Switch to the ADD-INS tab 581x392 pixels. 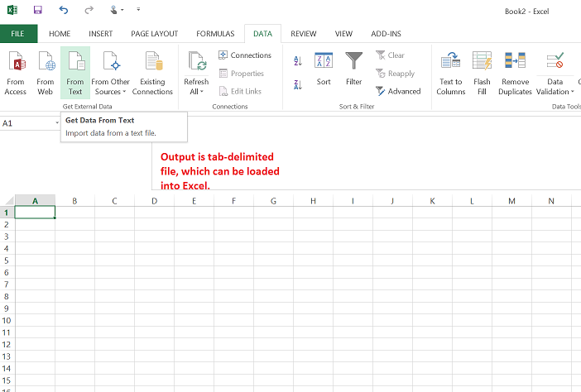tap(387, 34)
